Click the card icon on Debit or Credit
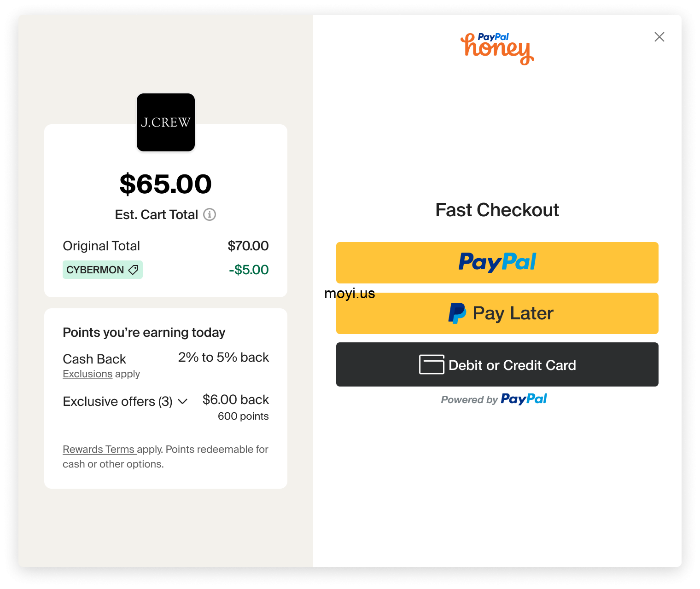 [432, 364]
